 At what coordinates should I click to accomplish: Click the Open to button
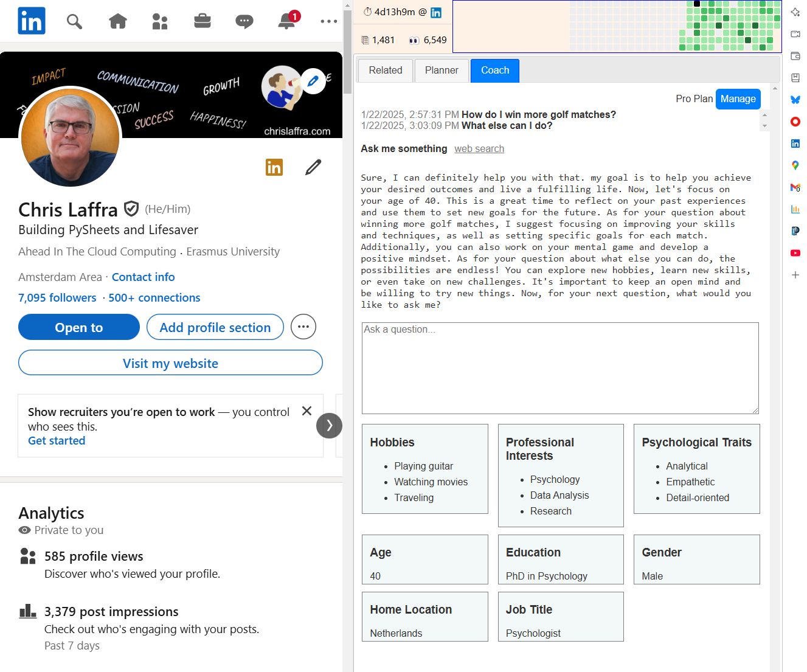pos(79,327)
